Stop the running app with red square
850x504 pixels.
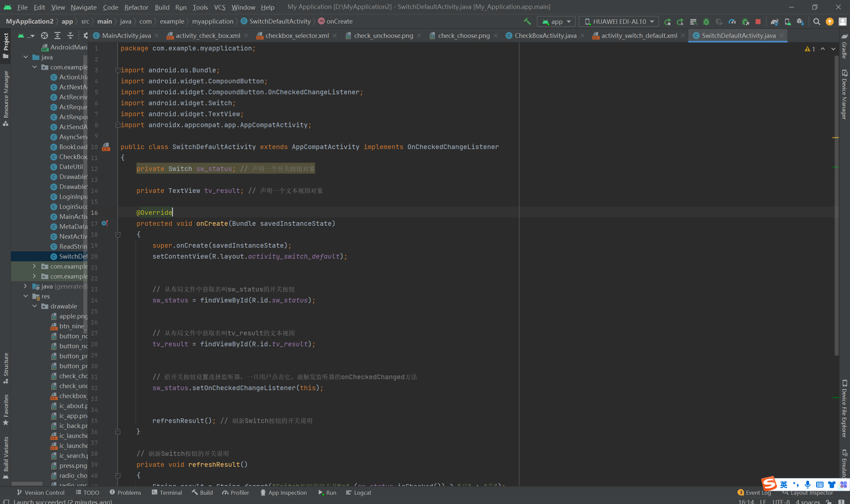pyautogui.click(x=758, y=21)
